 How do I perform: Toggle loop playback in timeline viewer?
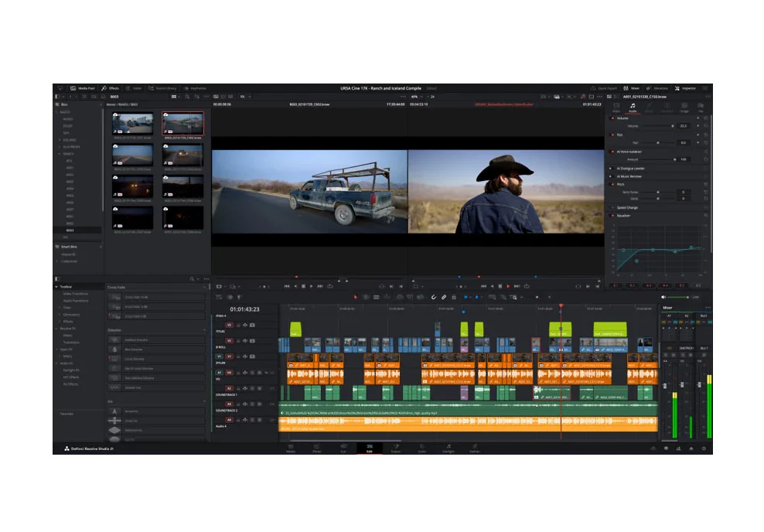coord(527,286)
